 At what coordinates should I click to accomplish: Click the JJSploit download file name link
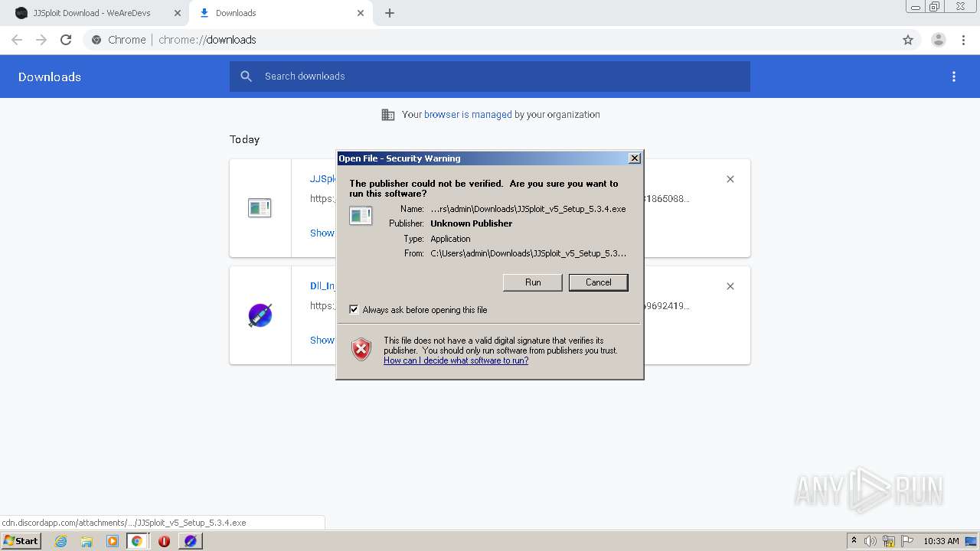coord(323,179)
